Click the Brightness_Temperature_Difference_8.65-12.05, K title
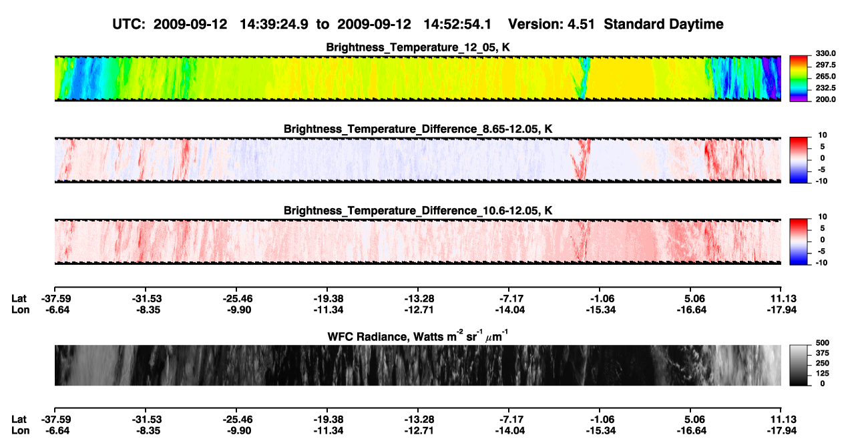The height and width of the screenshot is (445, 868). coord(418,129)
